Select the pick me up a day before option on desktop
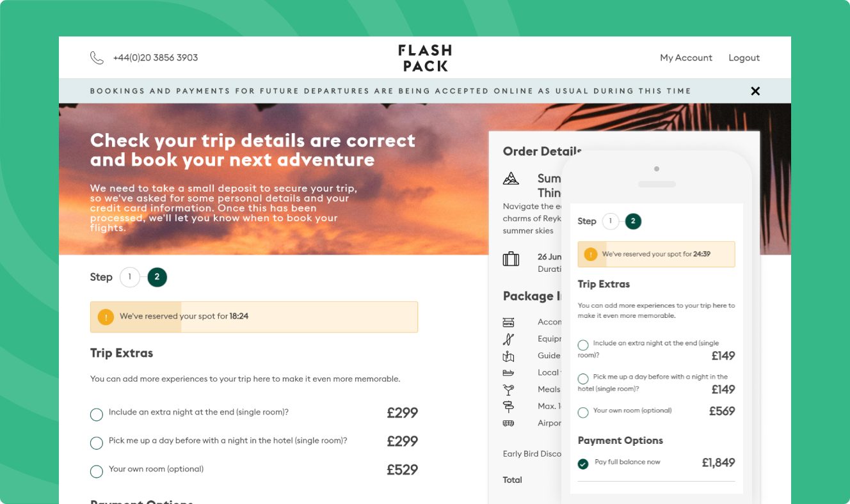This screenshot has height=504, width=850. 97,443
